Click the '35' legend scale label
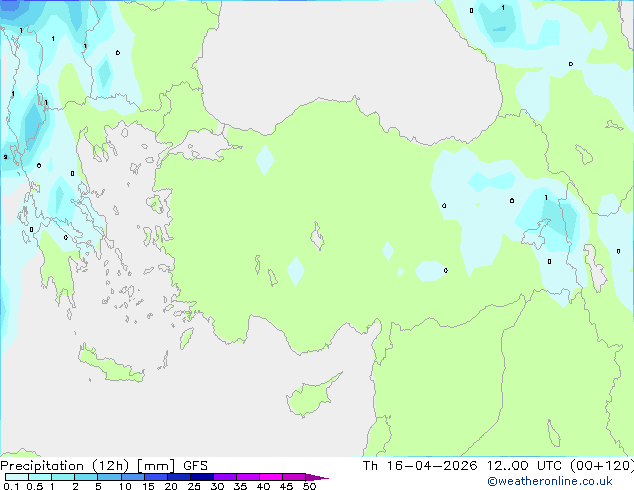634x490 pixels. point(240,486)
